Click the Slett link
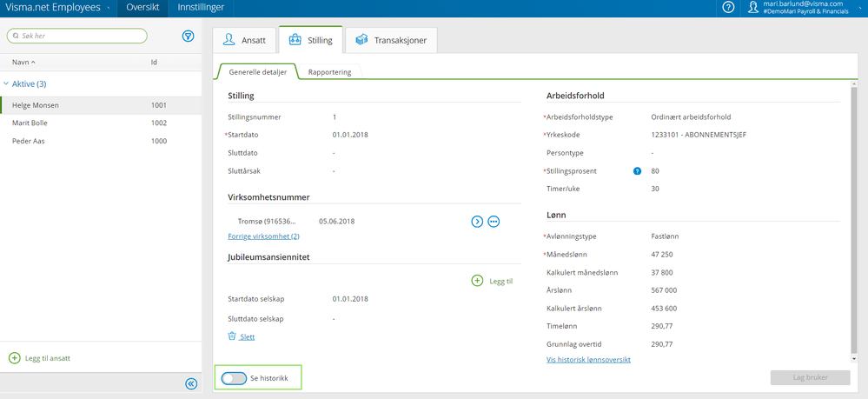The image size is (868, 399). [x=247, y=336]
